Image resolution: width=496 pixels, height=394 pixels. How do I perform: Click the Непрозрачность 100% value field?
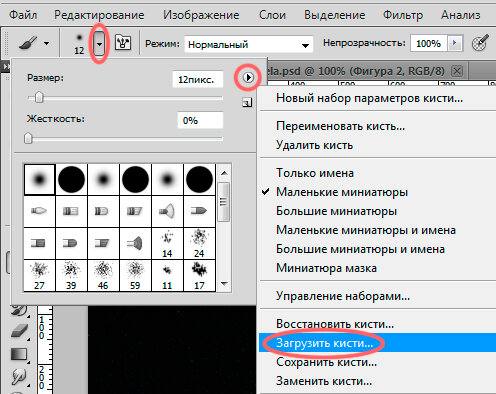(429, 44)
